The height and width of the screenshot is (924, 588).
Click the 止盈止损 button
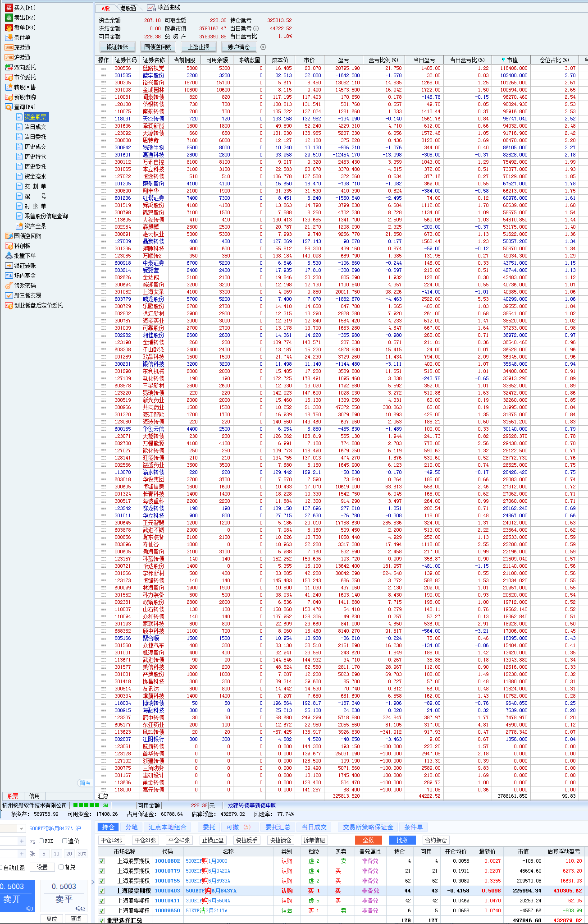pos(199,47)
